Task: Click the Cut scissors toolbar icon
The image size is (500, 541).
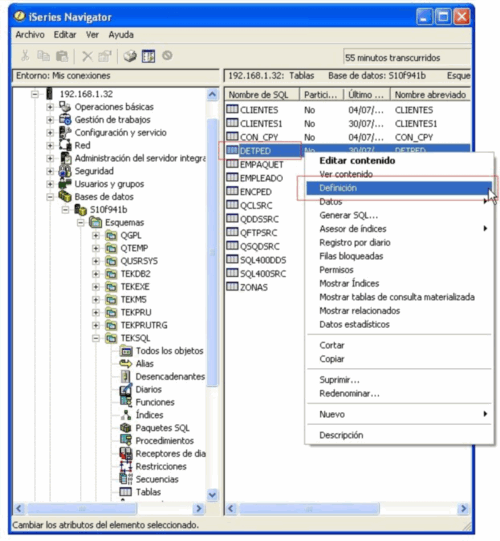Action: [x=25, y=56]
